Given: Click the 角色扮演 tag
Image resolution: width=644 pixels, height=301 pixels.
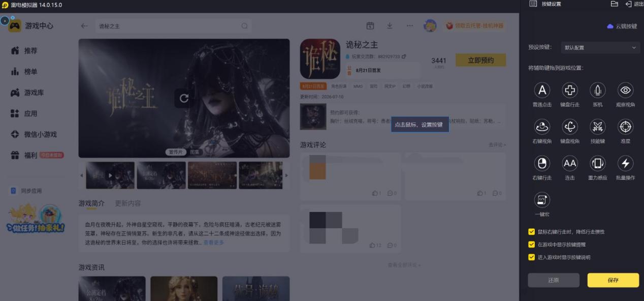Looking at the screenshot, I should point(339,86).
